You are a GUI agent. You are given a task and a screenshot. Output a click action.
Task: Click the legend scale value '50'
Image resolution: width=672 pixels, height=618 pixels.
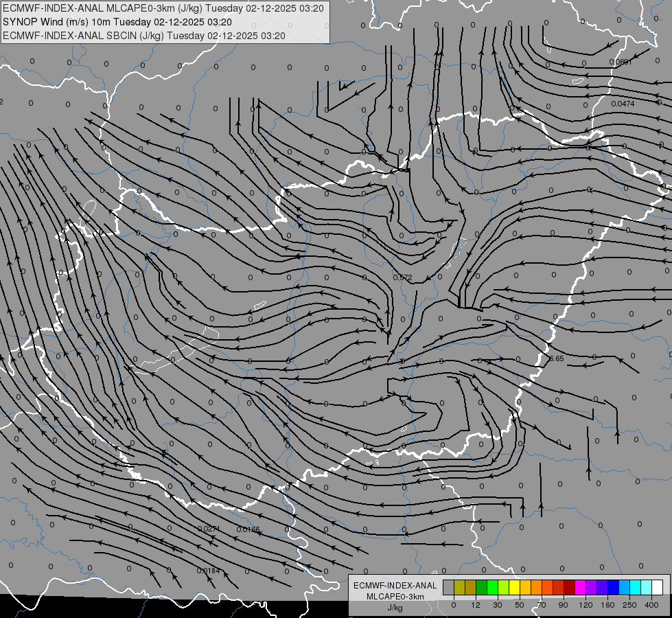[520, 605]
